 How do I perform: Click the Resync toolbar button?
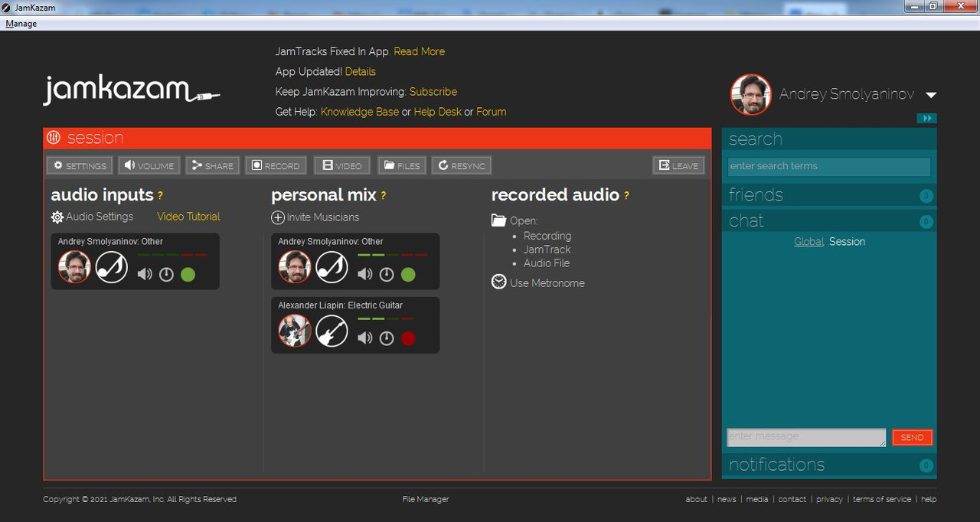[461, 165]
